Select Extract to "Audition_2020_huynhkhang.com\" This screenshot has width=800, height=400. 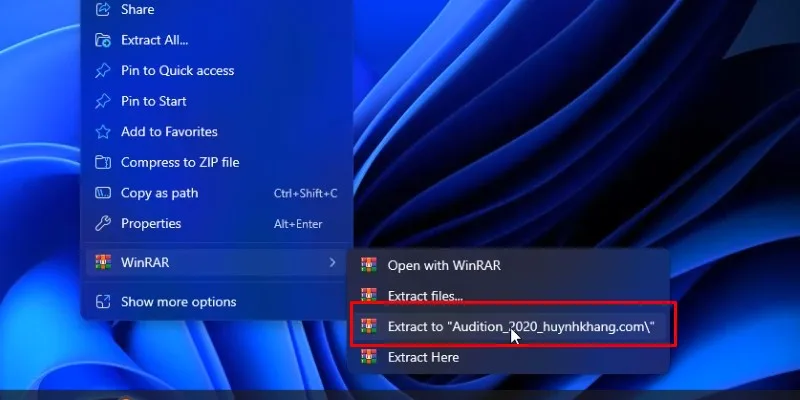(x=509, y=327)
